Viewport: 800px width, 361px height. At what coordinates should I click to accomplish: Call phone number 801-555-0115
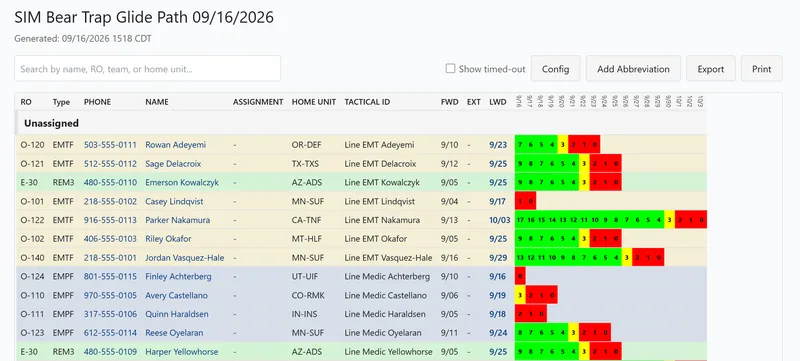click(110, 276)
